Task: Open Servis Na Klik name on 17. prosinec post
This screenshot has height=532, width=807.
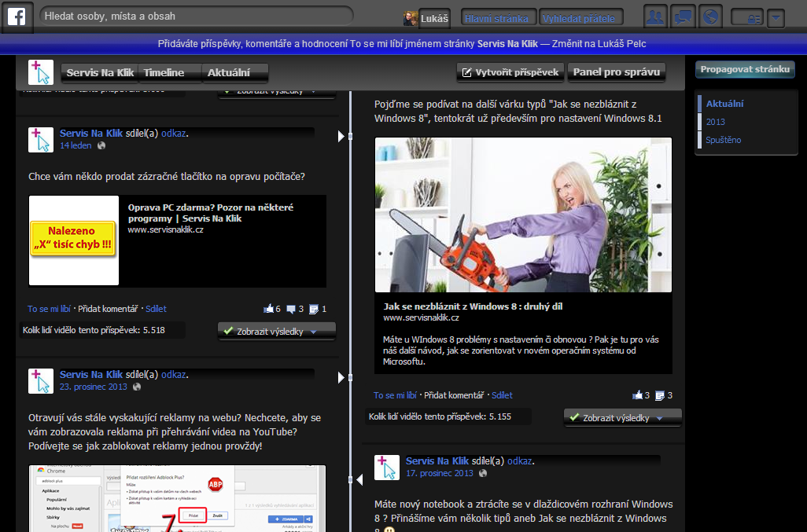Action: click(x=437, y=461)
